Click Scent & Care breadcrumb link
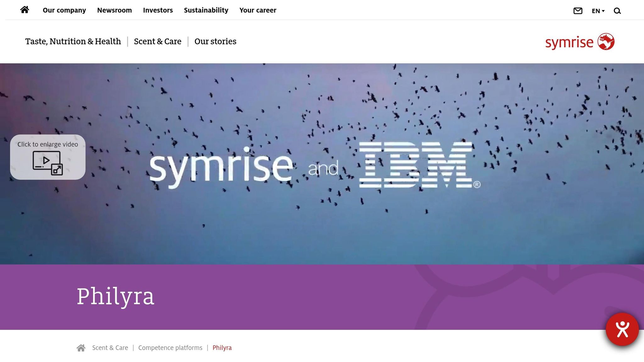The width and height of the screenshot is (644, 362). click(110, 348)
